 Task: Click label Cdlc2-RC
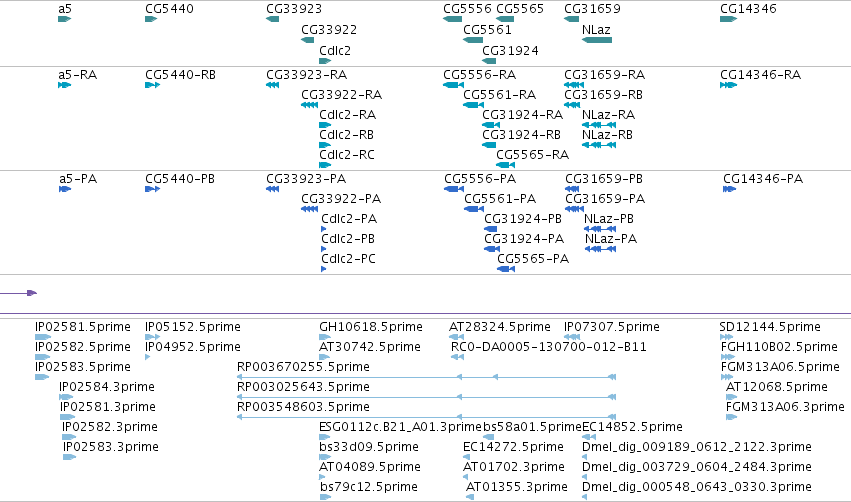[x=347, y=155]
